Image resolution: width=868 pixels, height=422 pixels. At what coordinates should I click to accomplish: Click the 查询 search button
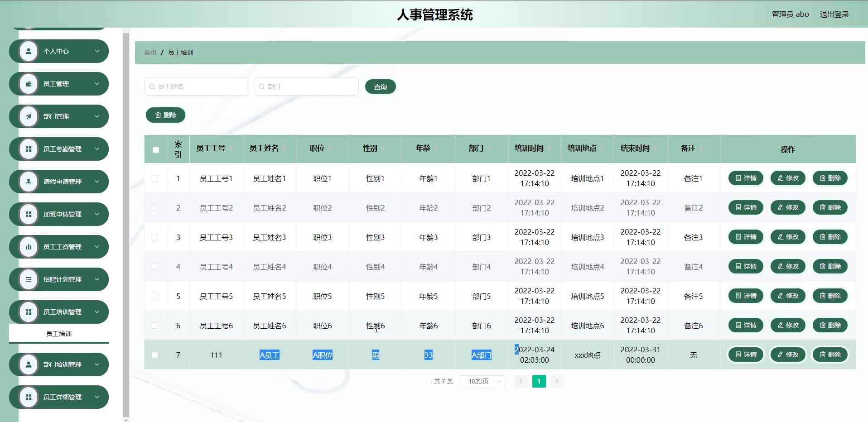tap(380, 87)
